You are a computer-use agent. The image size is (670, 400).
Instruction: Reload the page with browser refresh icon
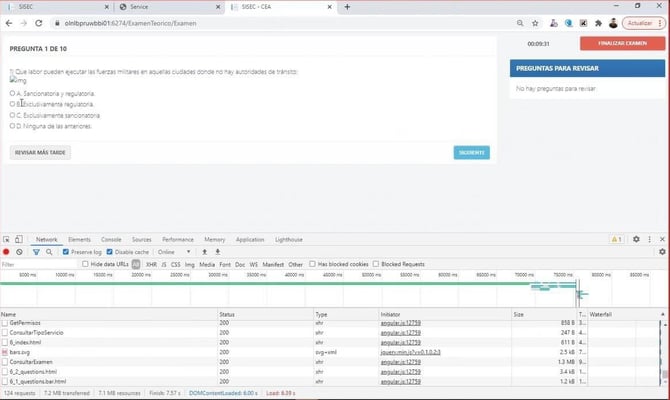pos(38,22)
